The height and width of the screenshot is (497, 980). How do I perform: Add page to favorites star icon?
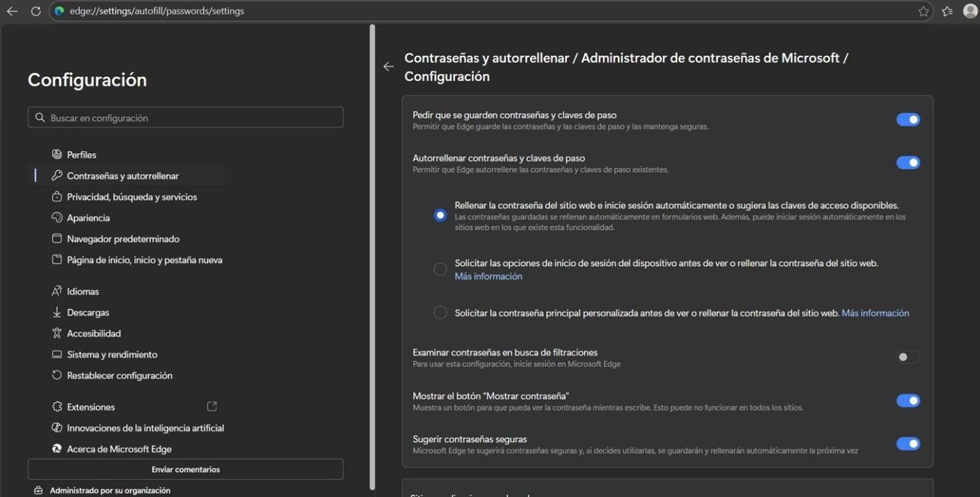[923, 11]
